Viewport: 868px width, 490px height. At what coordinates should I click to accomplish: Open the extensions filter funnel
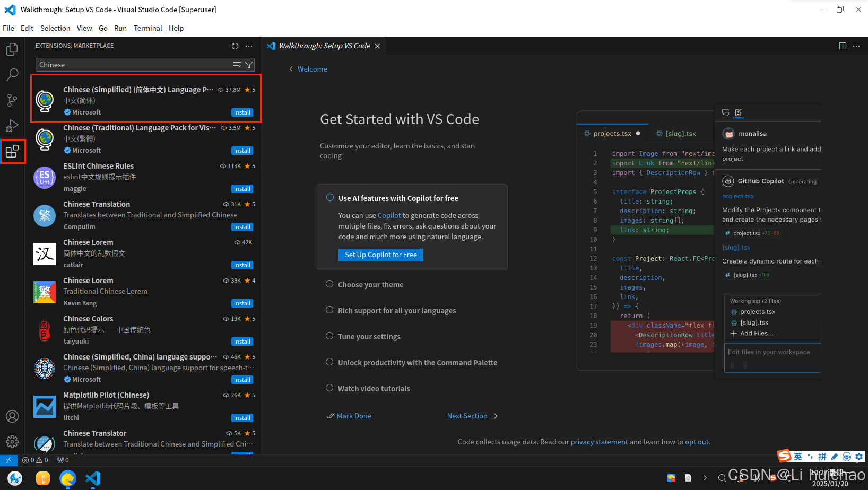click(x=249, y=65)
